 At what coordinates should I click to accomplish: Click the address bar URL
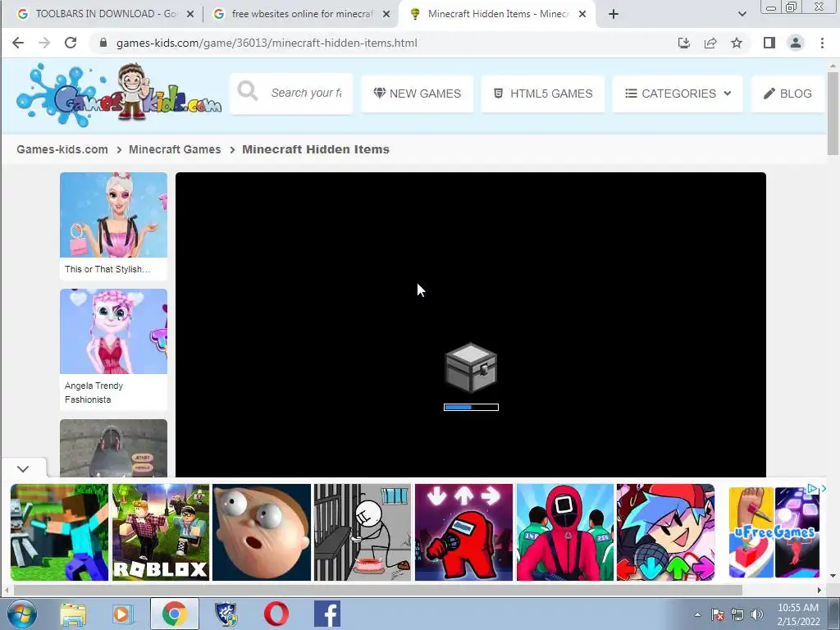pos(267,43)
